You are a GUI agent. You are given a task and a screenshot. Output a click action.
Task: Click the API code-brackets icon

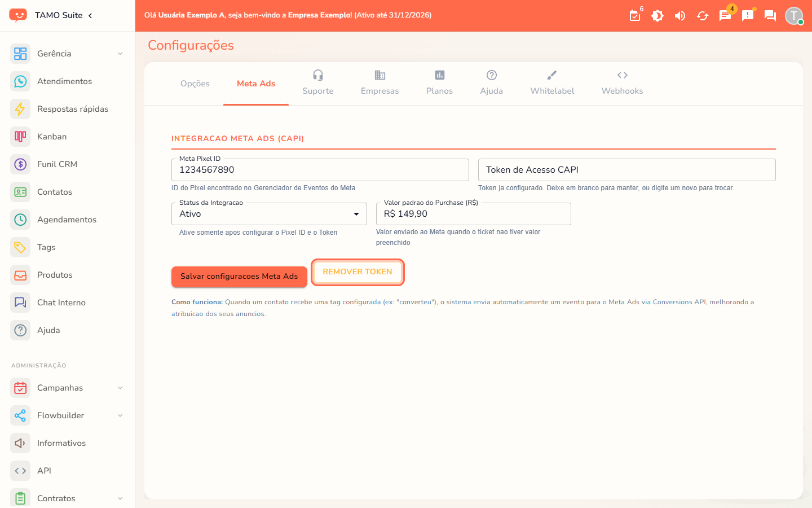click(x=20, y=471)
